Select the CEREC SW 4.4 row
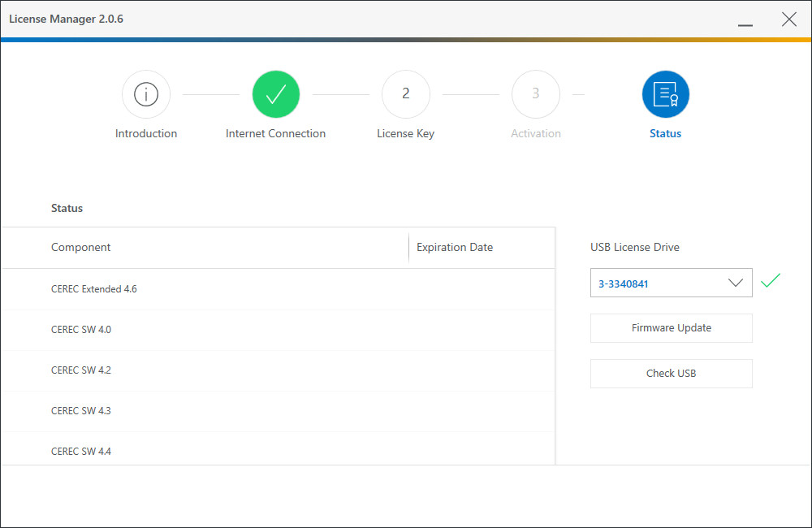 pyautogui.click(x=278, y=450)
